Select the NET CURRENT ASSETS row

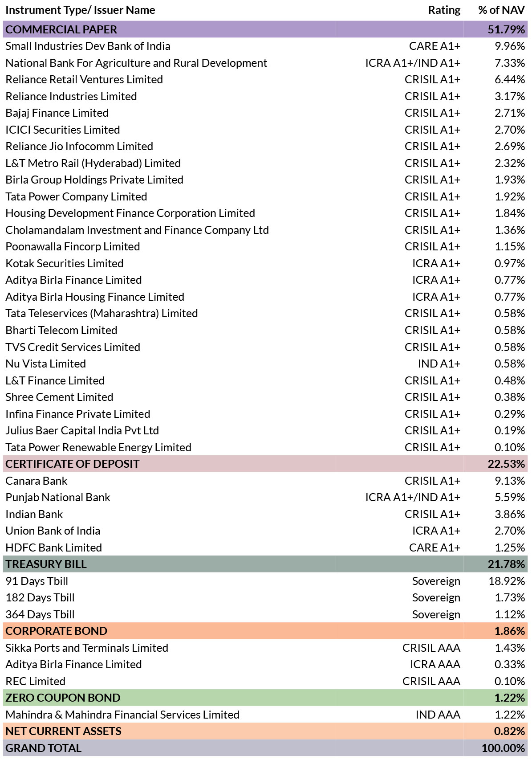pos(265,731)
